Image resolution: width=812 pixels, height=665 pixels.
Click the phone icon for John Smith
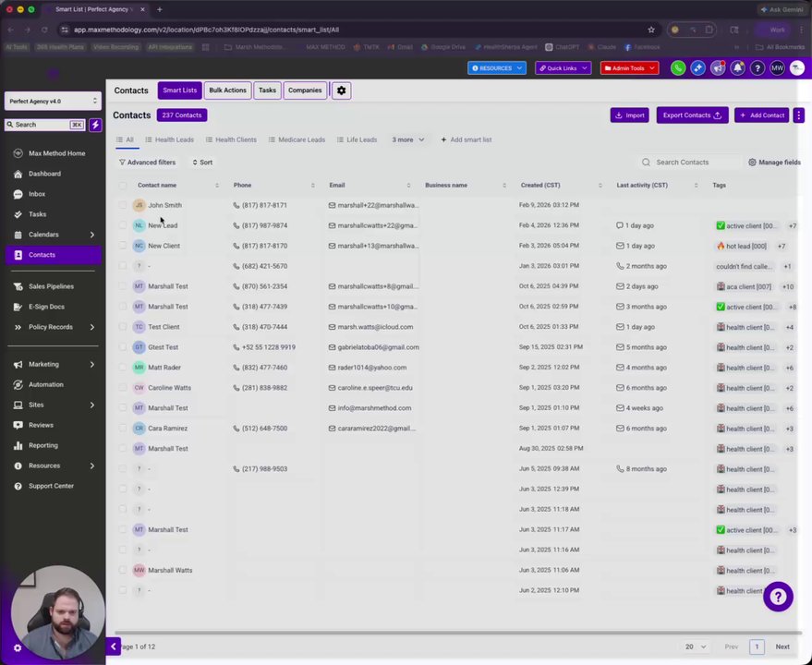coord(236,206)
